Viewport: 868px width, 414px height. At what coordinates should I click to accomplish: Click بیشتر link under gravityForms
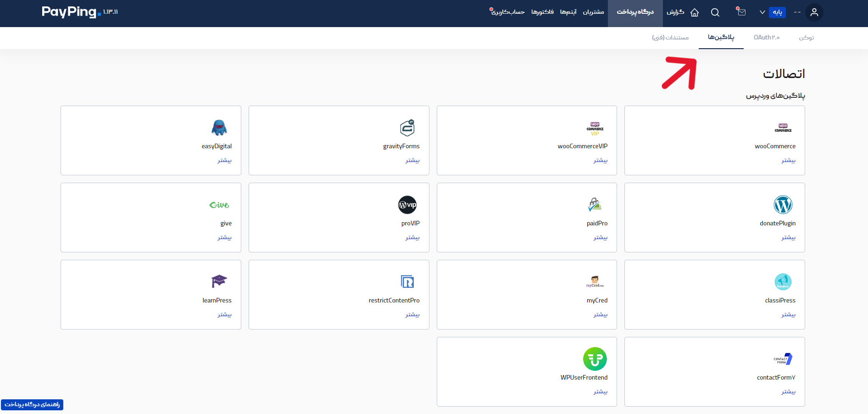click(412, 160)
